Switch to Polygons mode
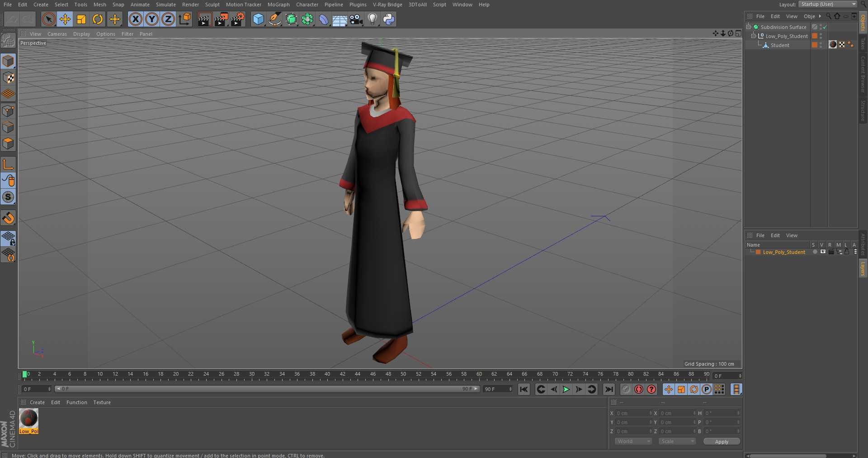The height and width of the screenshot is (458, 868). (x=8, y=144)
